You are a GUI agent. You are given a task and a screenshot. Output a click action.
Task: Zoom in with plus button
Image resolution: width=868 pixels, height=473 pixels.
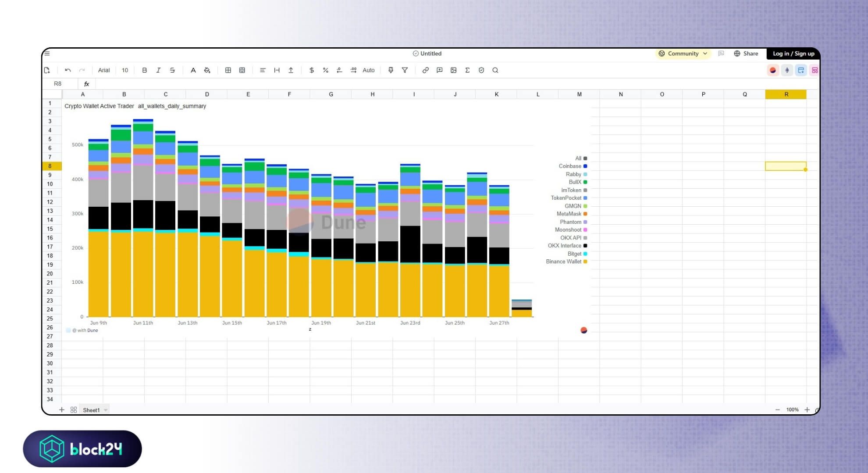pyautogui.click(x=807, y=410)
